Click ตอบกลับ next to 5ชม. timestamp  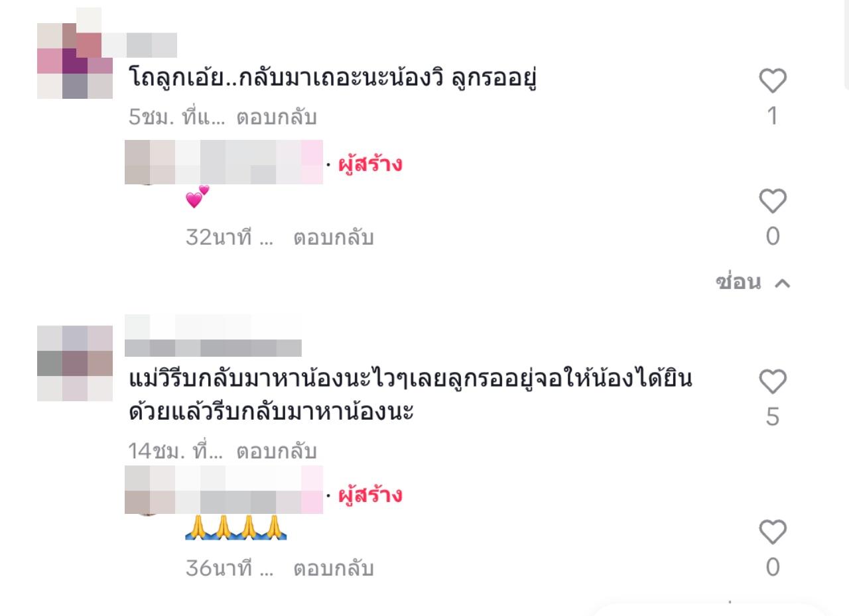pyautogui.click(x=277, y=117)
